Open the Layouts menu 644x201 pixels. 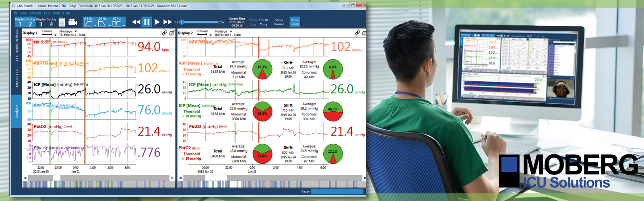[x=35, y=13]
